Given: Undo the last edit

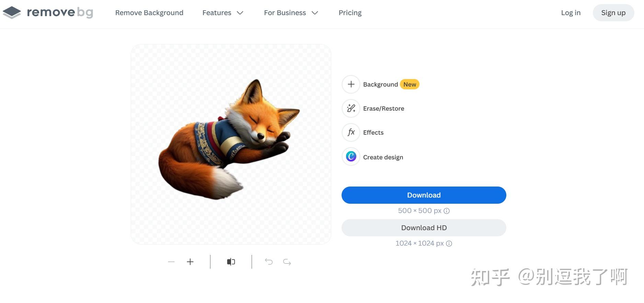Looking at the screenshot, I should tap(269, 262).
